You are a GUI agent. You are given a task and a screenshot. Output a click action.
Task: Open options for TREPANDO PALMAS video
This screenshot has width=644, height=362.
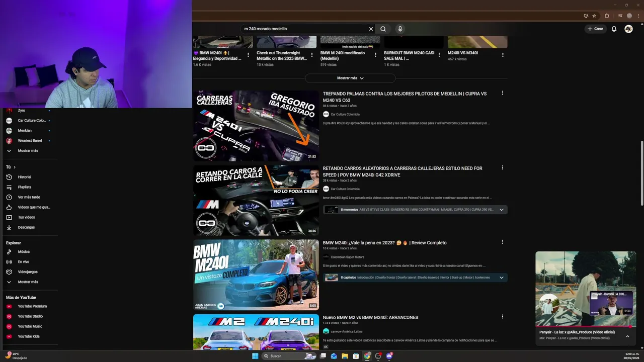point(502,93)
